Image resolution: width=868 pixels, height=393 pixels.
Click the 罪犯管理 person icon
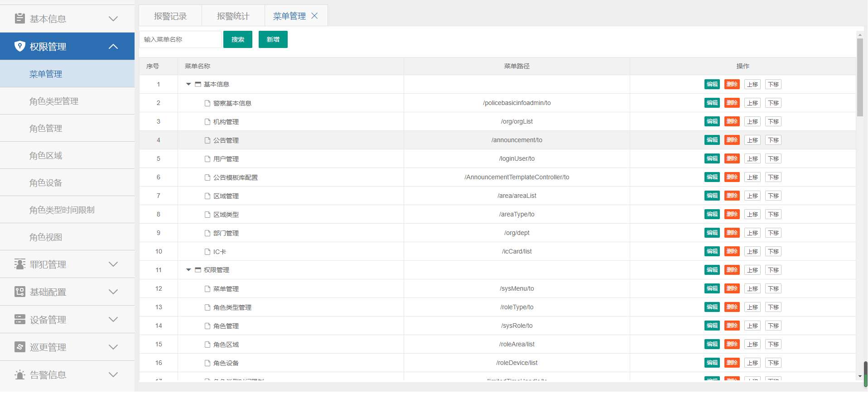pos(20,264)
